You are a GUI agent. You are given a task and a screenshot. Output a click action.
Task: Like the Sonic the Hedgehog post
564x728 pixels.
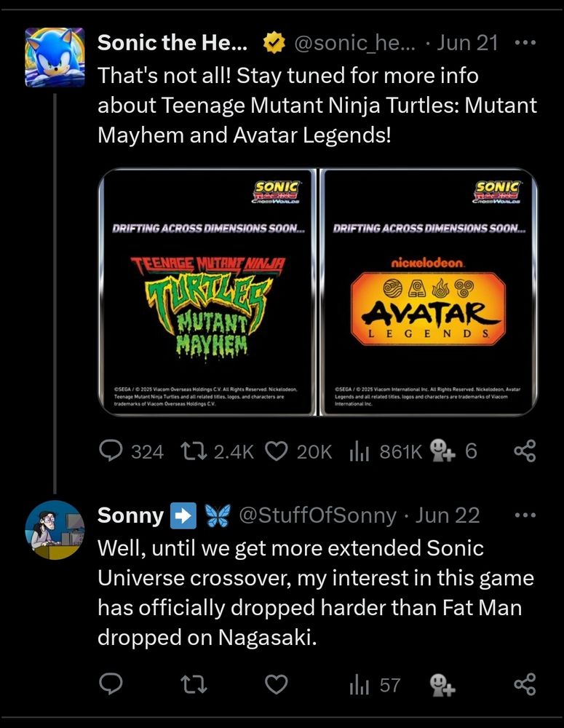pyautogui.click(x=276, y=452)
